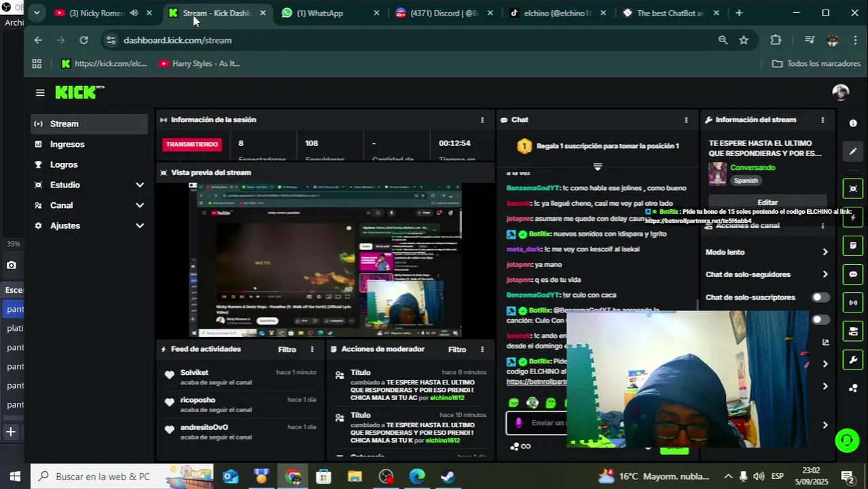
Task: Open the user profile avatar menu
Action: click(x=841, y=92)
